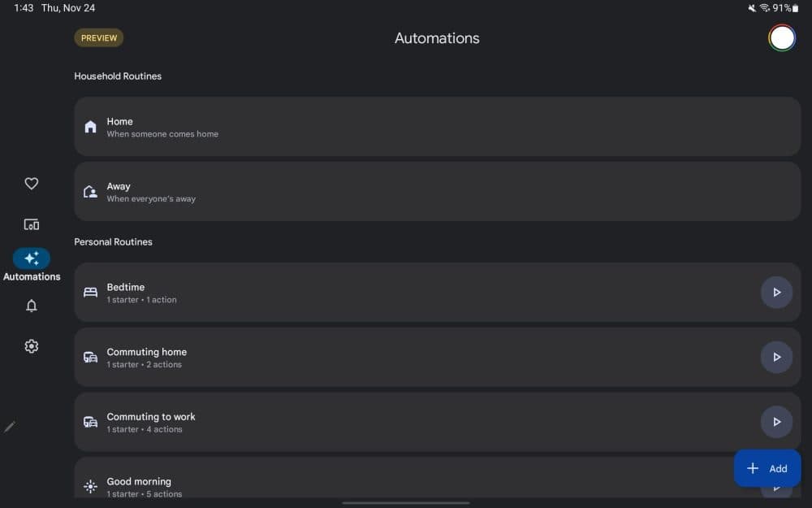Run the Commuting home routine
Image resolution: width=812 pixels, height=508 pixels.
tap(776, 357)
